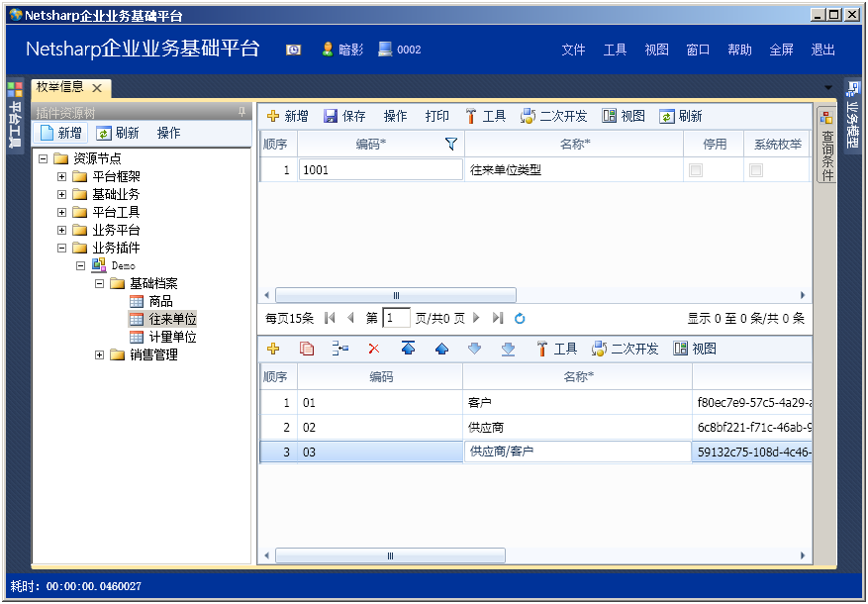Expand the 基础业务 folder
This screenshot has height=604, width=868.
click(x=61, y=194)
